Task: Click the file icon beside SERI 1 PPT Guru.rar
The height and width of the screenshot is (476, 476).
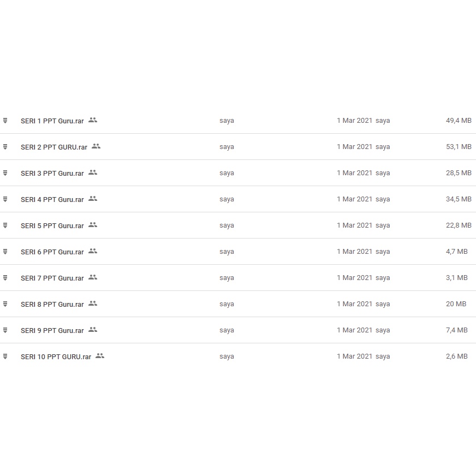Action: 5,121
